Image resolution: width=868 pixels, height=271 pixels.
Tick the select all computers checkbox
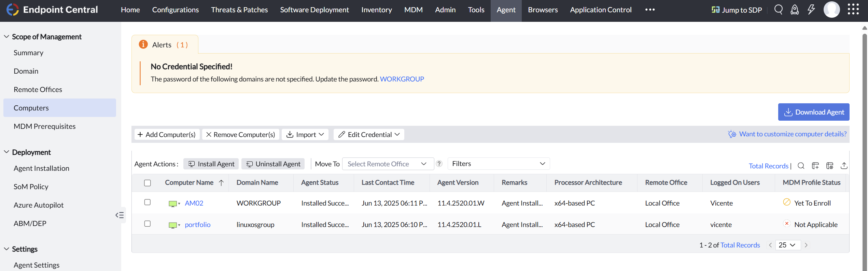(x=148, y=183)
